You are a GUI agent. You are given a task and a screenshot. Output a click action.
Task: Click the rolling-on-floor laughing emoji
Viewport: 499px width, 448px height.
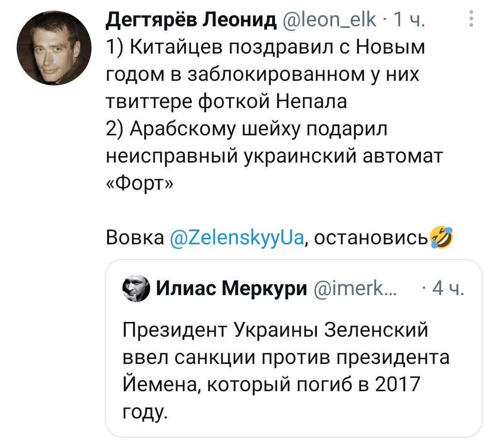click(441, 237)
